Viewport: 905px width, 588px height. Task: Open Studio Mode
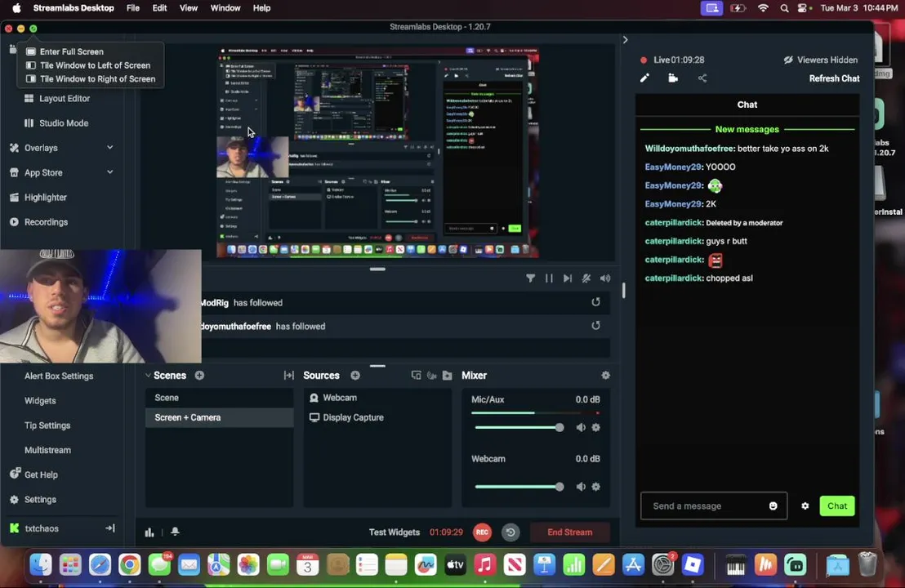[56, 123]
